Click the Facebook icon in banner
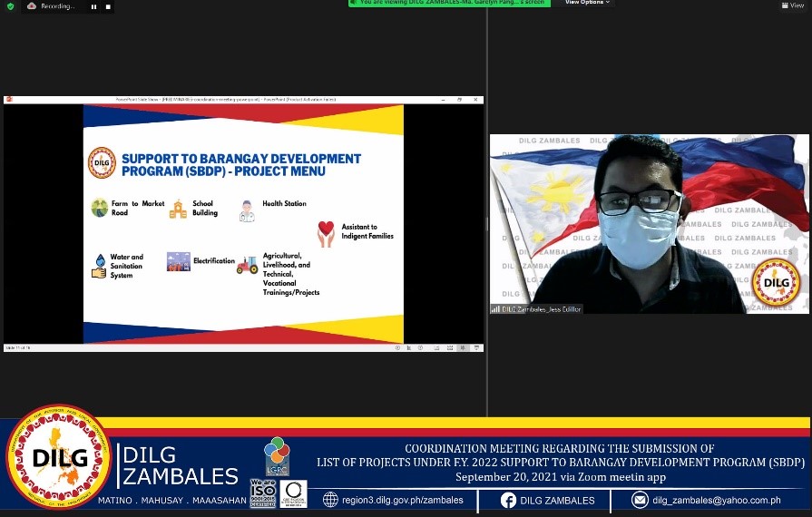Viewport: 812px width, 517px height. pyautogui.click(x=508, y=500)
